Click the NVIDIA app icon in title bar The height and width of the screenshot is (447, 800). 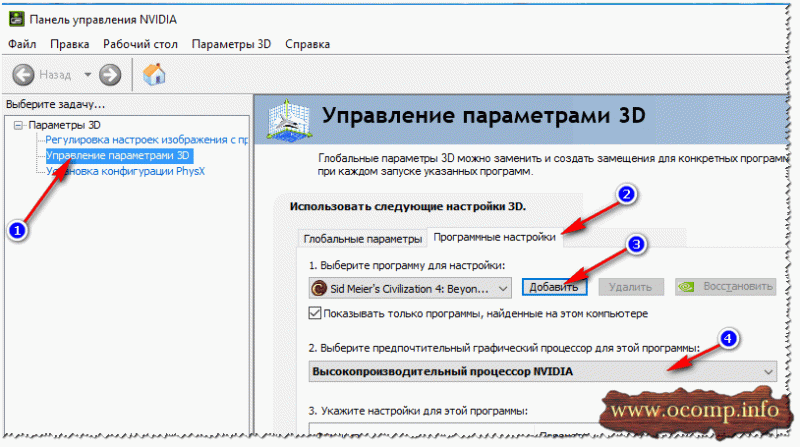(x=16, y=19)
